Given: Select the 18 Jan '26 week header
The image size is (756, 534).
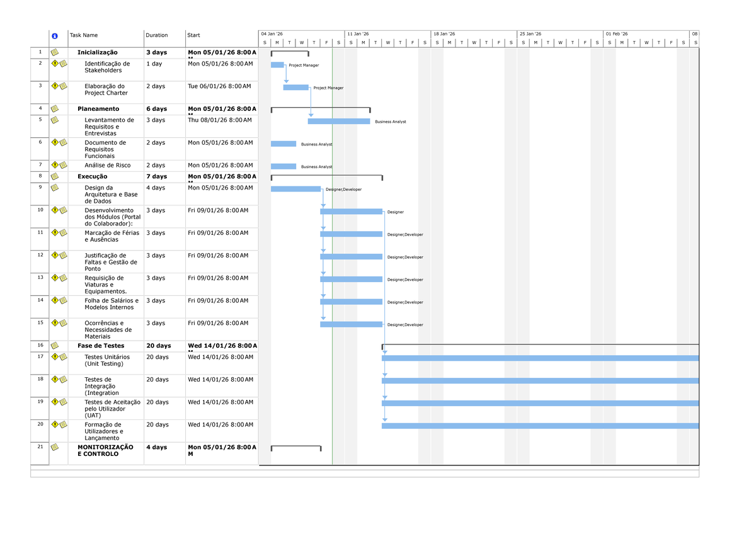Looking at the screenshot, I should pyautogui.click(x=474, y=34).
